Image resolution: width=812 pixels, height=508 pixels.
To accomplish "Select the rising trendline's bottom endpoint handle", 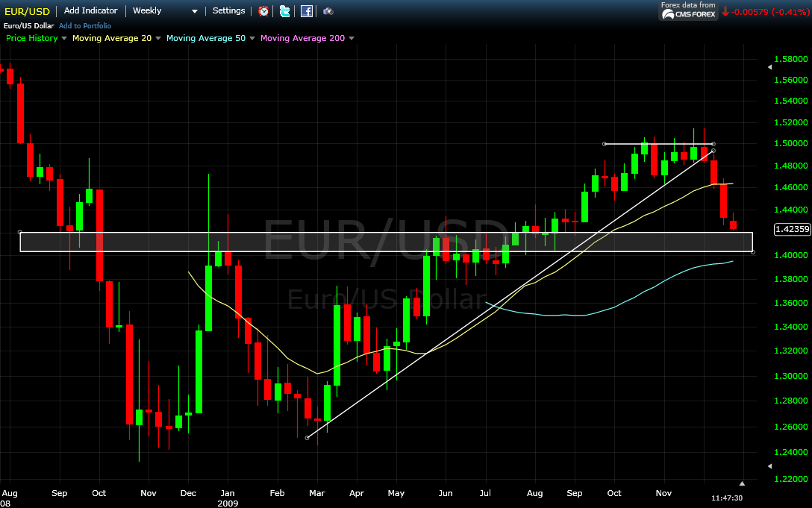I will coord(307,438).
